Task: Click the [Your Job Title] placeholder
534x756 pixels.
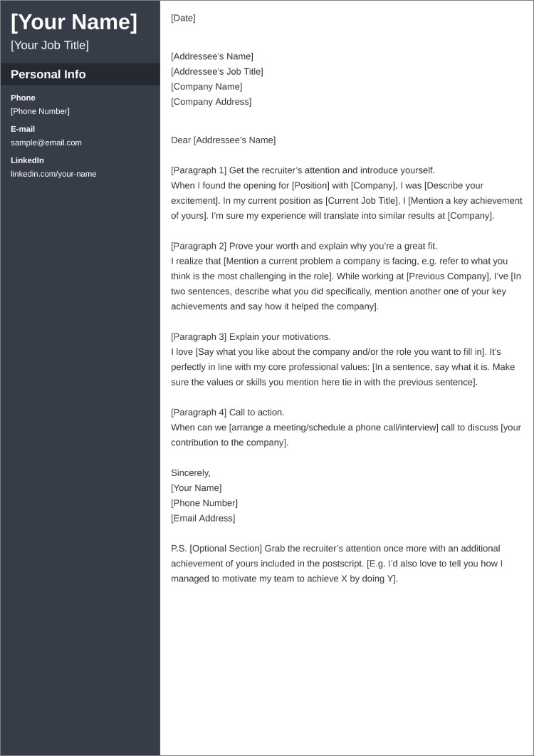Action: (50, 46)
